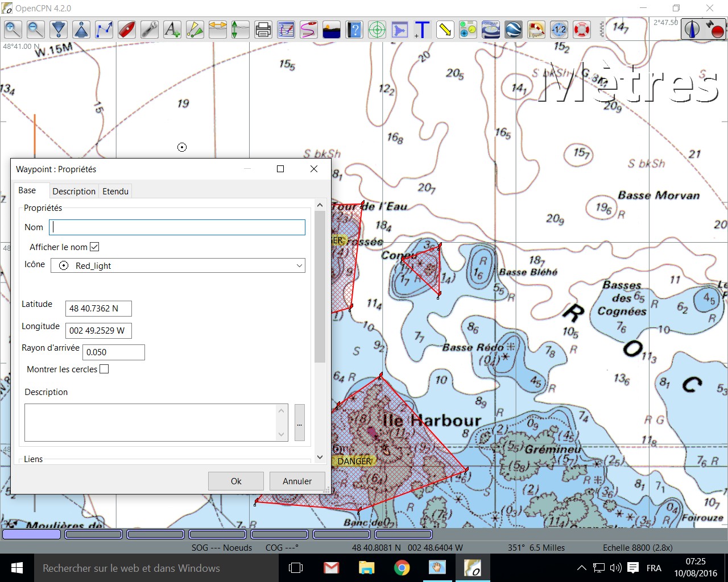728x582 pixels.
Task: Click the Annuler button
Action: coord(297,481)
